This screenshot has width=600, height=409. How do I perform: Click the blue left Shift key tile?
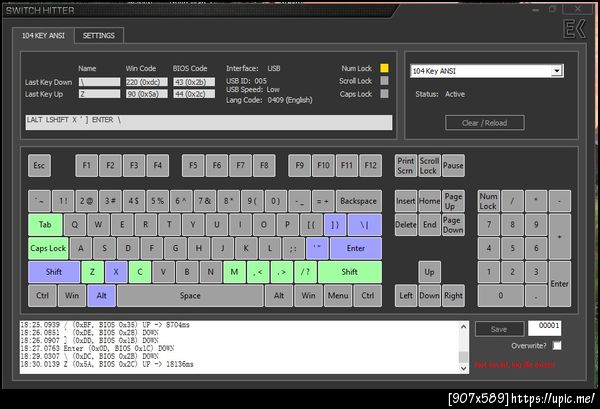(54, 272)
